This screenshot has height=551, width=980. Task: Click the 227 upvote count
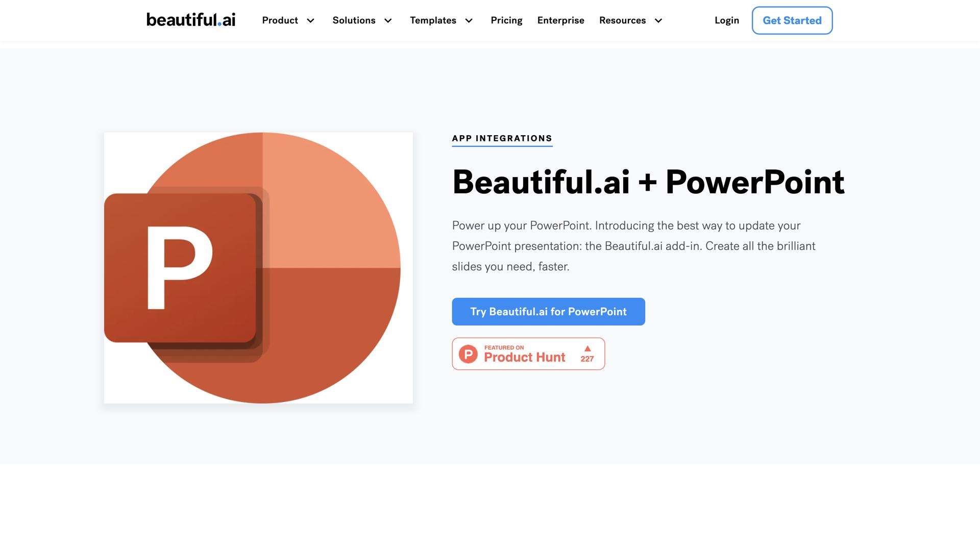point(587,358)
